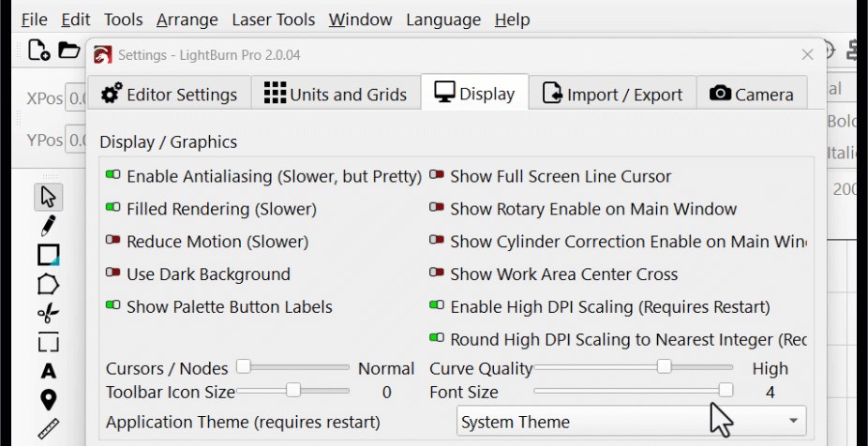Turn on Use Dark Background
The image size is (868, 446).
tap(113, 274)
